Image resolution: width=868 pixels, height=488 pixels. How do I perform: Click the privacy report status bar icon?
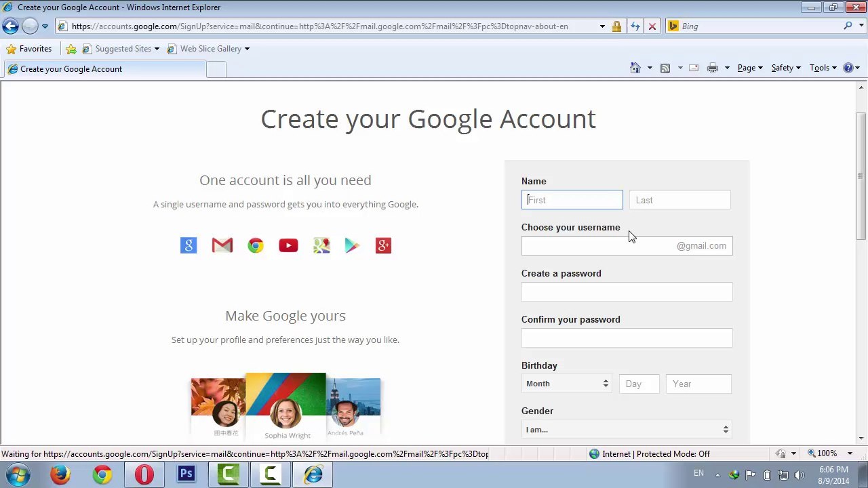781,454
